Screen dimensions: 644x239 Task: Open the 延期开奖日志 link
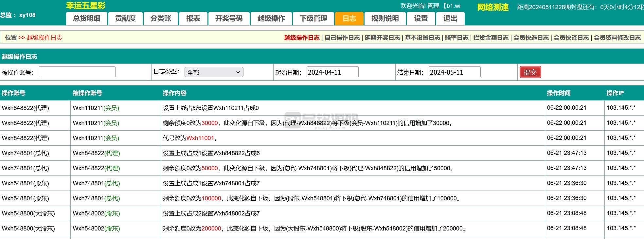(x=382, y=38)
